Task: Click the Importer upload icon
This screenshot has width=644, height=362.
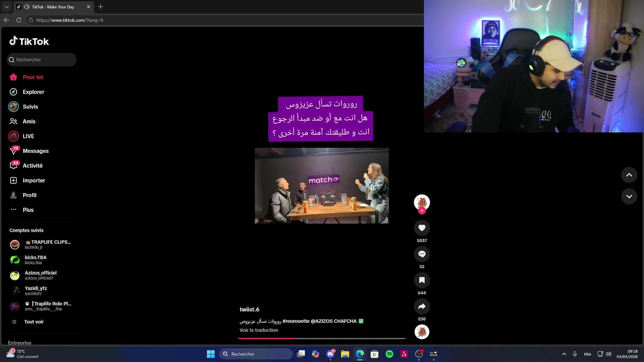Action: tap(14, 180)
